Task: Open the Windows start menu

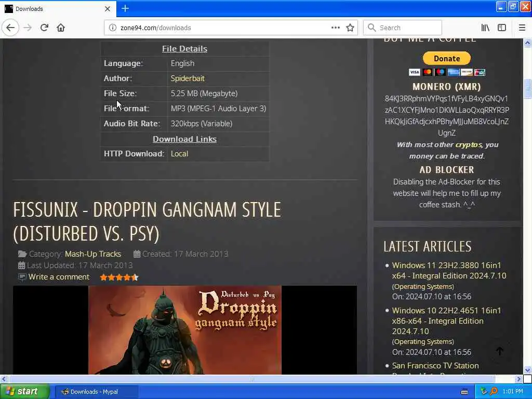Action: click(x=25, y=392)
